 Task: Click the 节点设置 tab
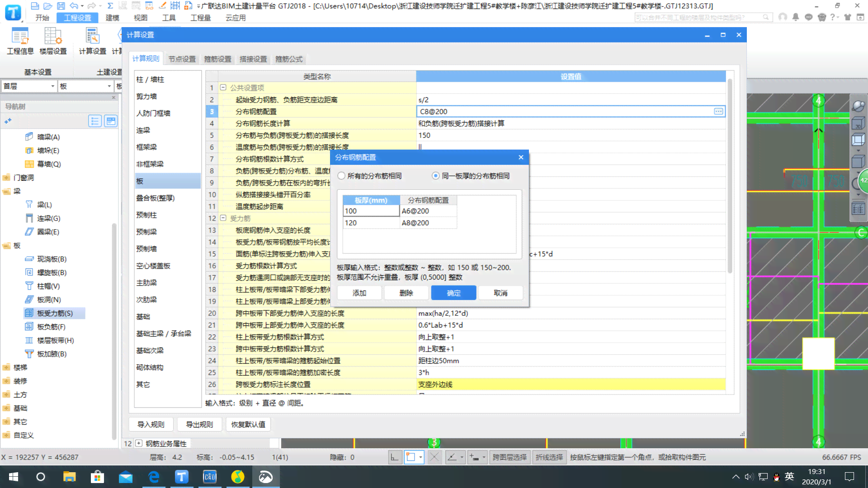click(x=181, y=58)
